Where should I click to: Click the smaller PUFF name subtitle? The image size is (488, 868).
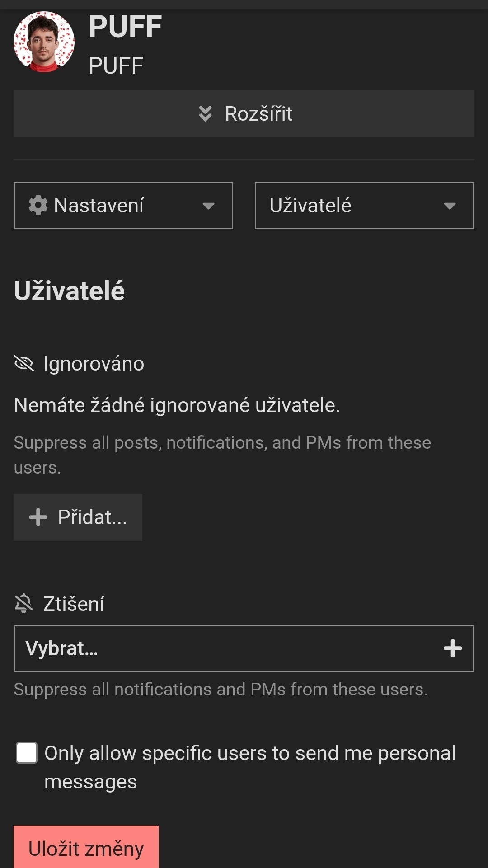pyautogui.click(x=116, y=66)
